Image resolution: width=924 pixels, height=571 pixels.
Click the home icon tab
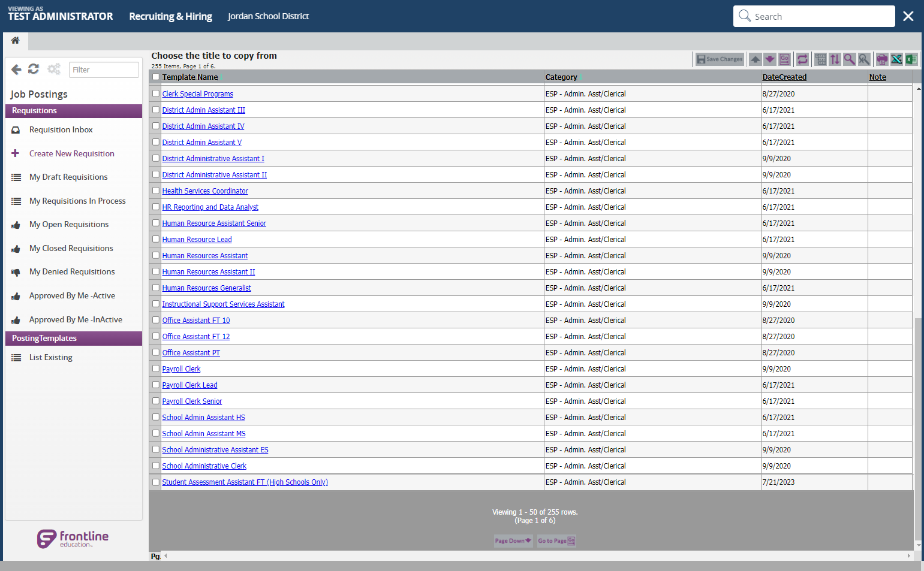pos(16,41)
